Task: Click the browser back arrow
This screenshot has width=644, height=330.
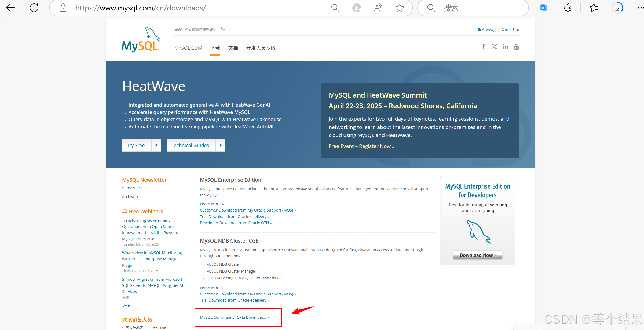Action: [10, 8]
